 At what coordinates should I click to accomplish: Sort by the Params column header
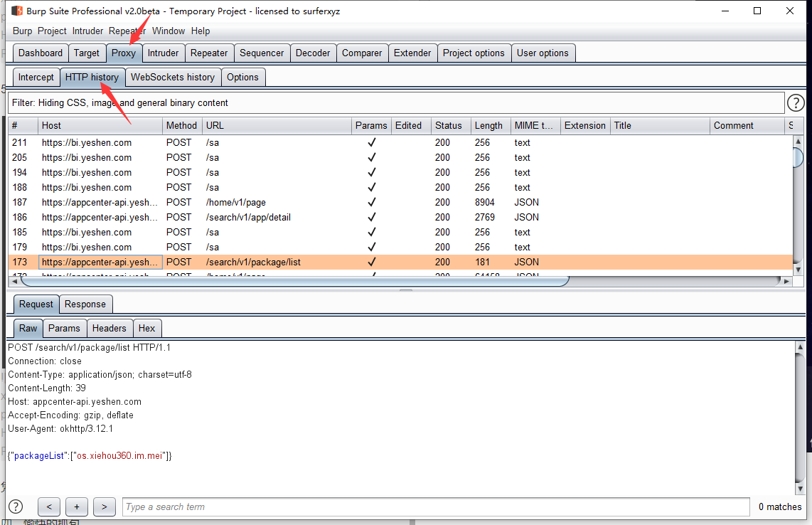pos(371,125)
